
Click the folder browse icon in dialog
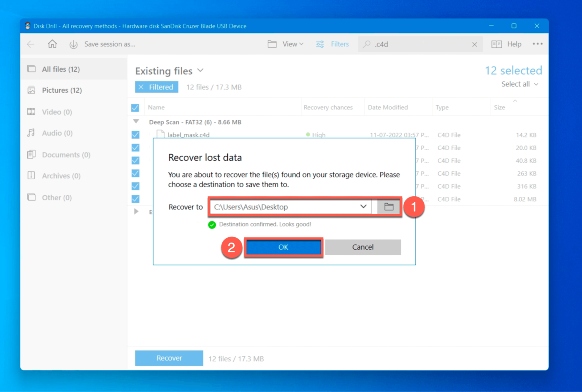(x=388, y=207)
